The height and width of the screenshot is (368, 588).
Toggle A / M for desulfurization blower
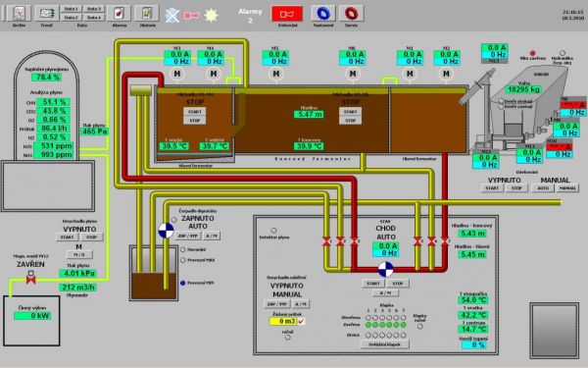[x=301, y=304]
